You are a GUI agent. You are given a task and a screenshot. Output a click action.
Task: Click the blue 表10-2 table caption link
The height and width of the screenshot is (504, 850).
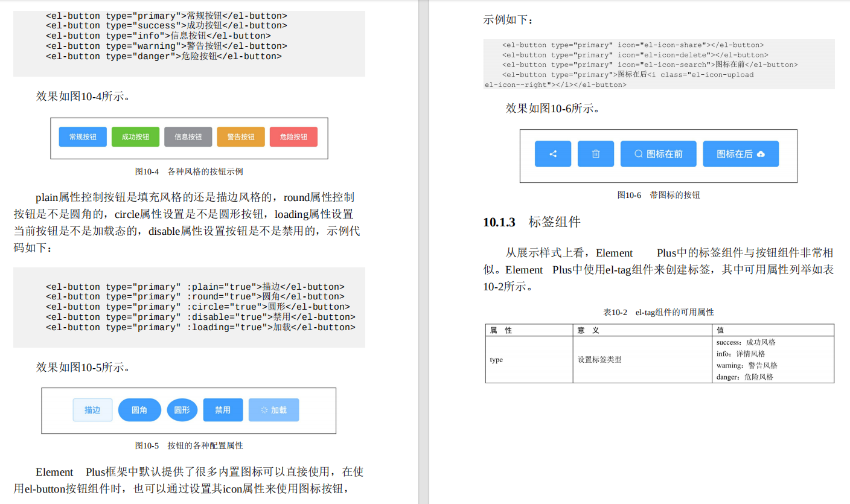tap(660, 312)
